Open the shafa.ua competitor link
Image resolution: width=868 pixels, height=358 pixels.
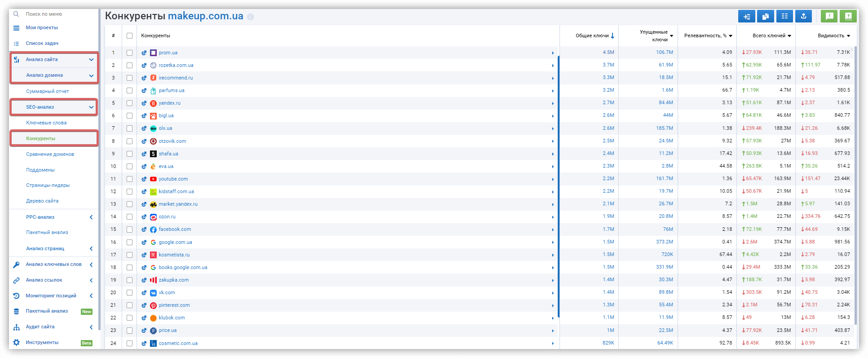coord(168,154)
